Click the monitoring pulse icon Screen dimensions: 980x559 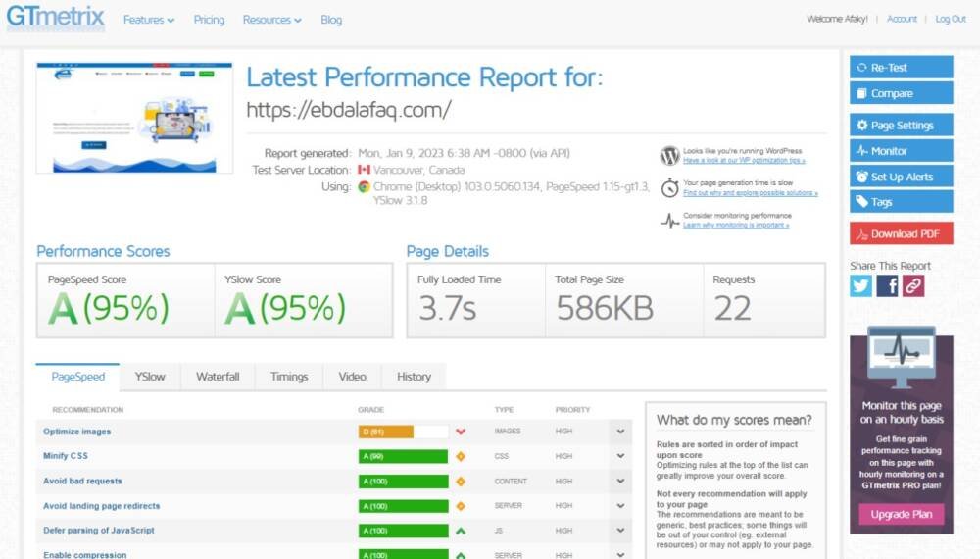pyautogui.click(x=670, y=220)
